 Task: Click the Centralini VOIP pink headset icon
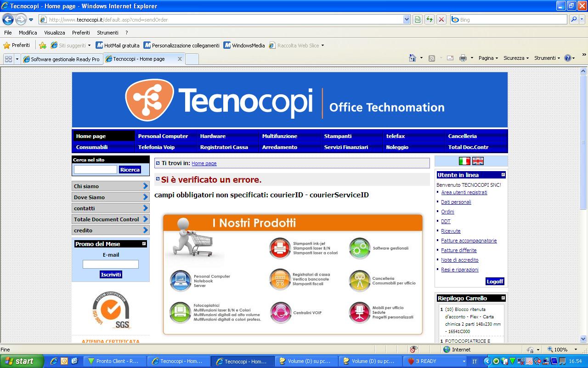coord(281,313)
